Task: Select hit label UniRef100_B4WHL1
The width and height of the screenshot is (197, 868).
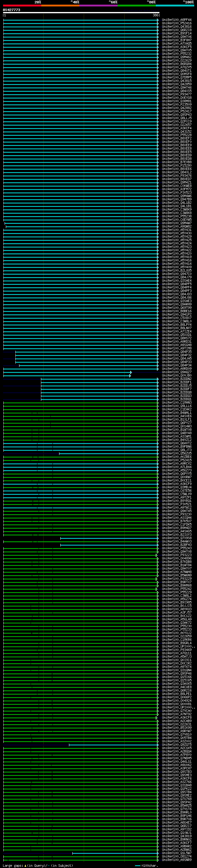Action: (x=177, y=413)
